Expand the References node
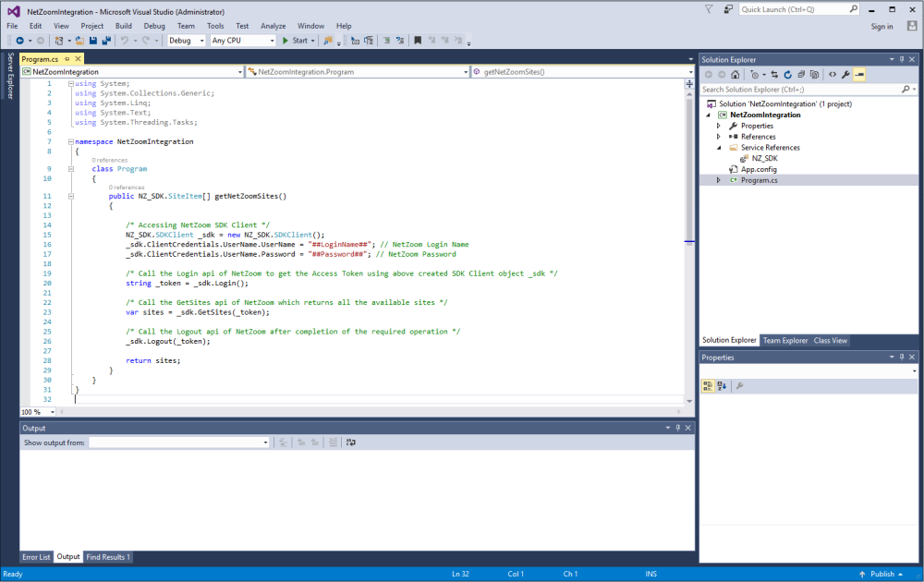 tap(718, 137)
